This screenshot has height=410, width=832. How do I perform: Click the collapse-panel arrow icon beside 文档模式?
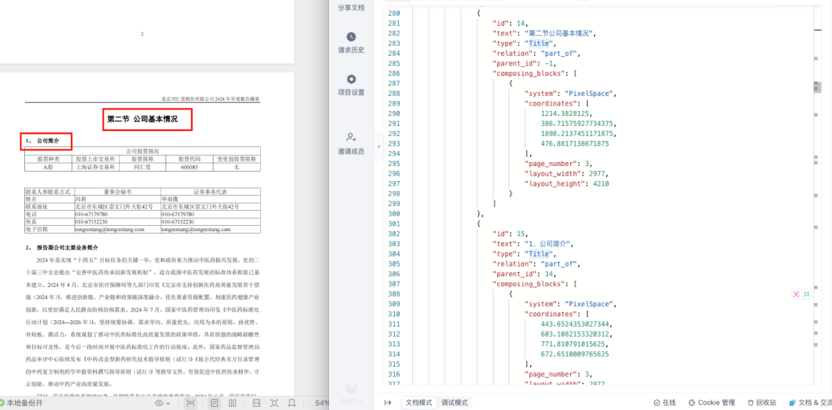point(388,403)
